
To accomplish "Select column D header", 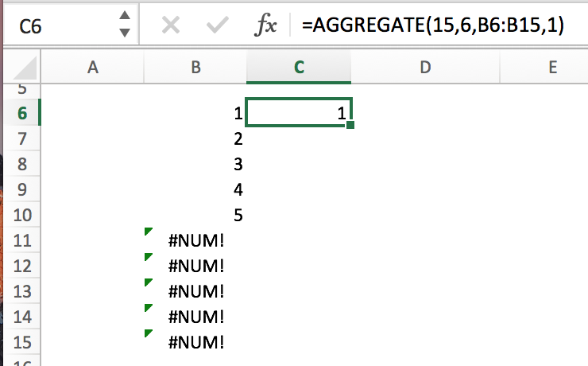I will click(424, 68).
